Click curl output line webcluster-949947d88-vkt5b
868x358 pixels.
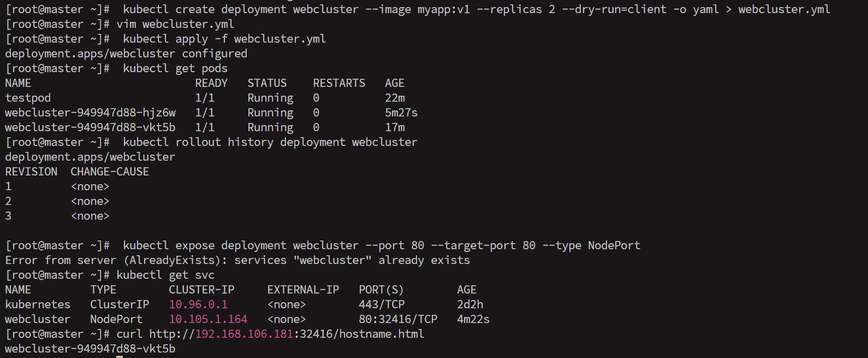91,349
